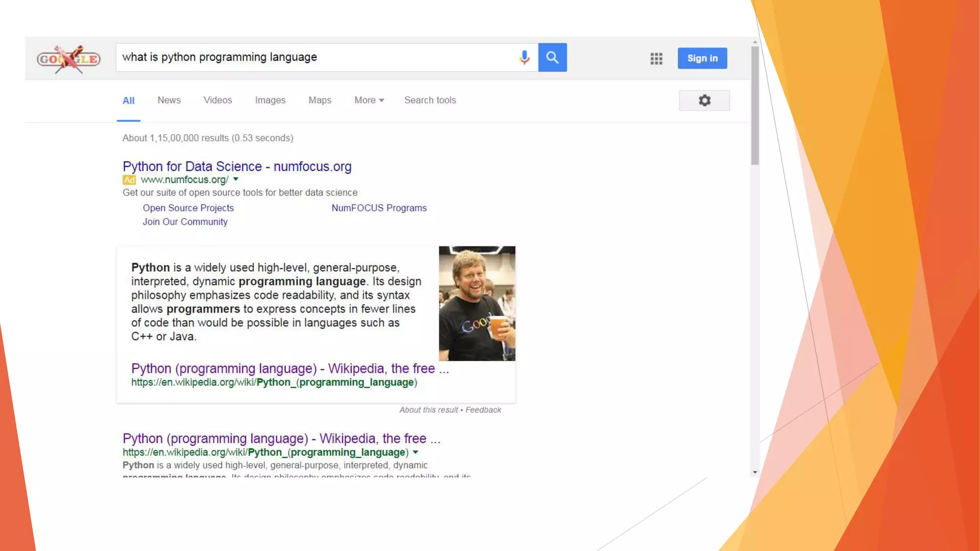Click the featured snippet photo thumbnail

[x=477, y=303]
